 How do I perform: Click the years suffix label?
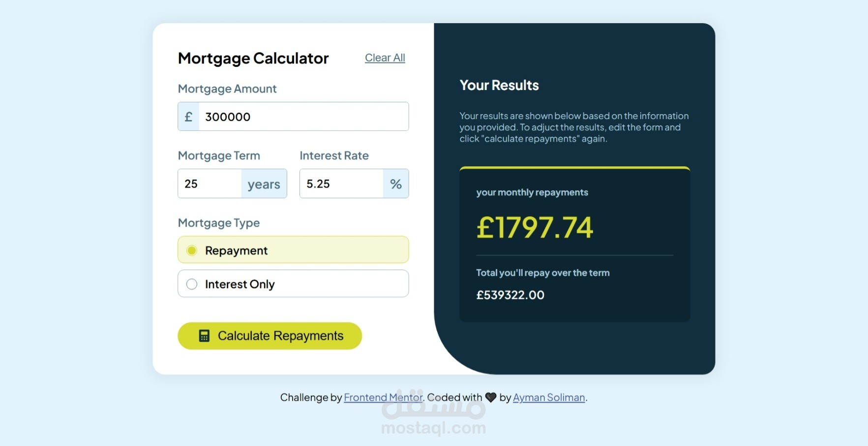264,184
